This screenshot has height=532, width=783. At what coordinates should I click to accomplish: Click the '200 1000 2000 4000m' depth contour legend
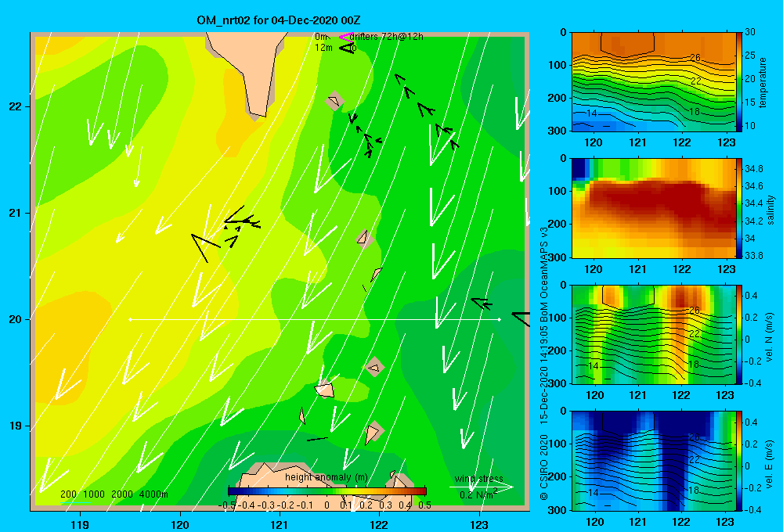(x=114, y=494)
